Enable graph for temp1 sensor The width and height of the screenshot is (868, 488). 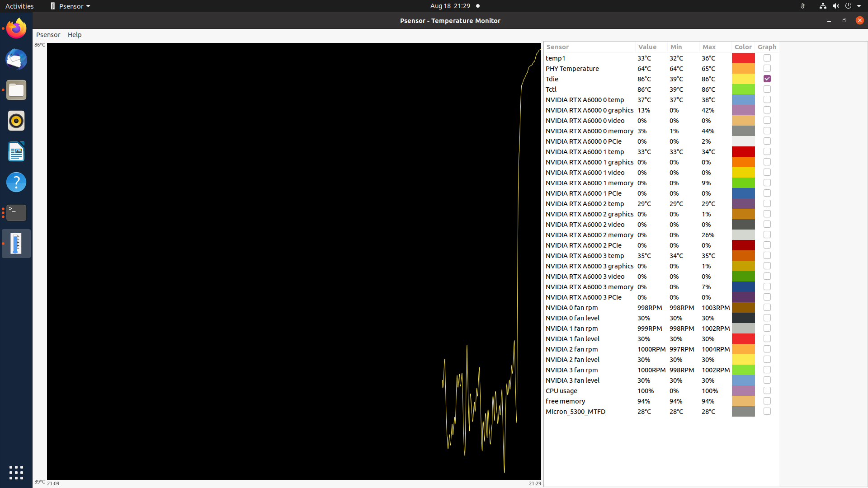pyautogui.click(x=767, y=58)
